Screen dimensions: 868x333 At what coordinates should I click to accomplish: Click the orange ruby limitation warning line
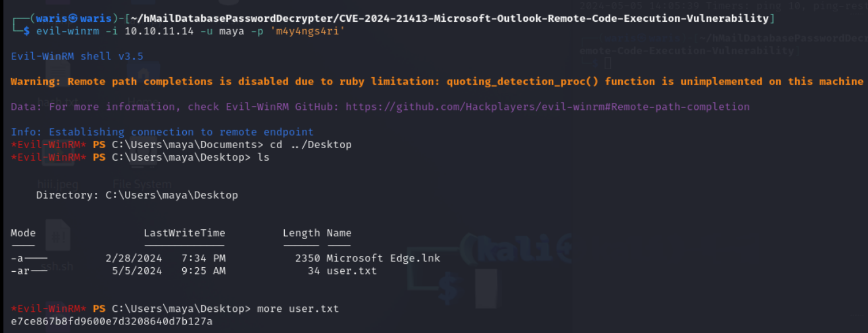[x=437, y=81]
